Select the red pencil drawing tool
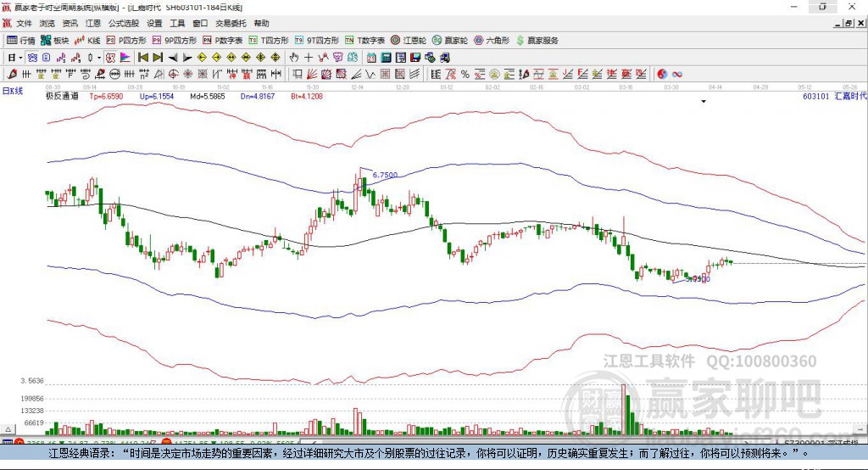 point(12,74)
